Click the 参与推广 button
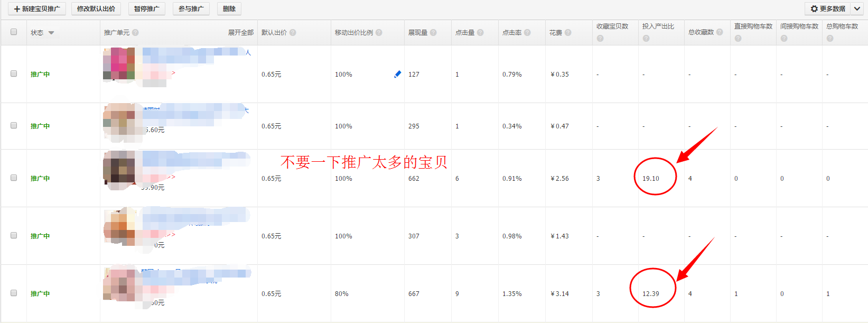868x323 pixels. point(191,9)
